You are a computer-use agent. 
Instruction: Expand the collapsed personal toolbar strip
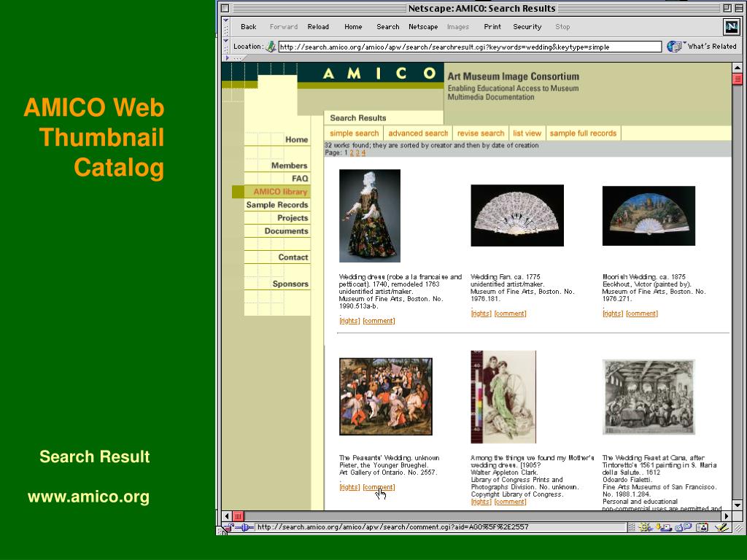(233, 58)
